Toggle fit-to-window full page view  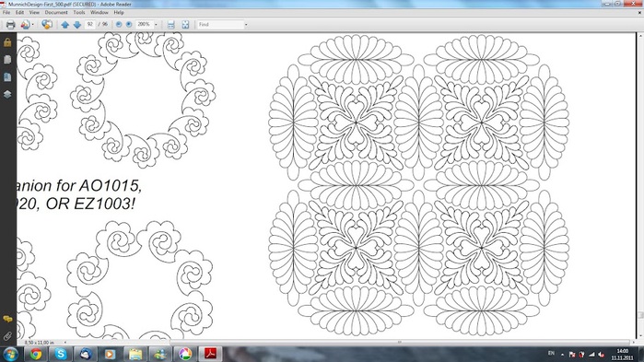pyautogui.click(x=185, y=25)
